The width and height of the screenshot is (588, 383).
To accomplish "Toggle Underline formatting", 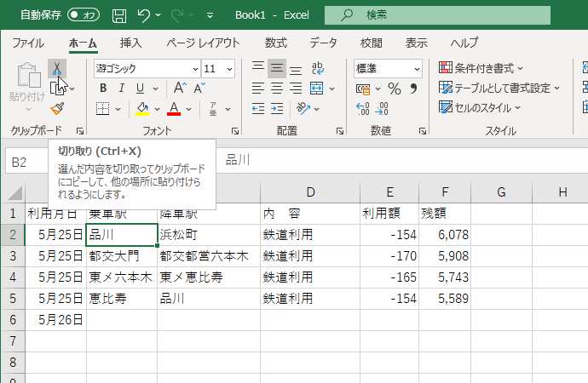I will tap(140, 89).
